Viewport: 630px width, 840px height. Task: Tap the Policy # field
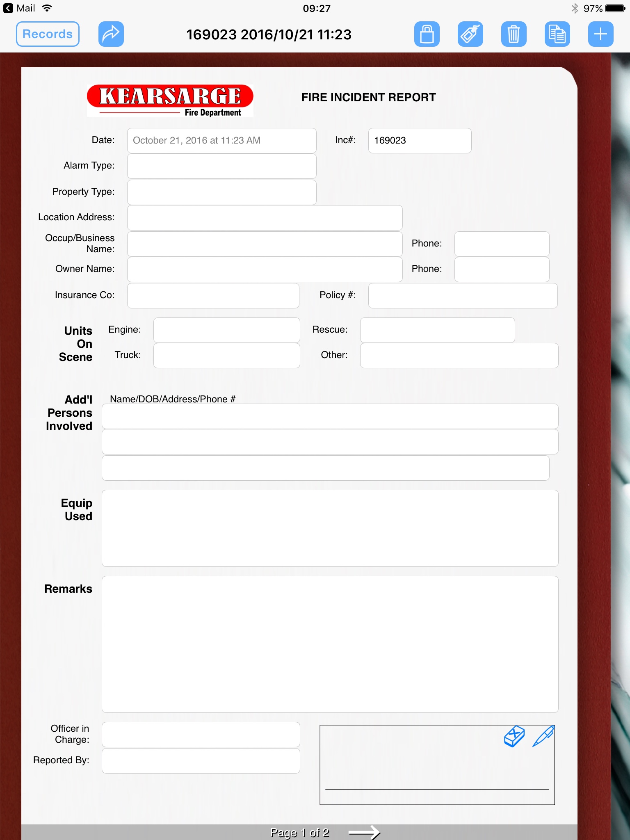(x=463, y=296)
